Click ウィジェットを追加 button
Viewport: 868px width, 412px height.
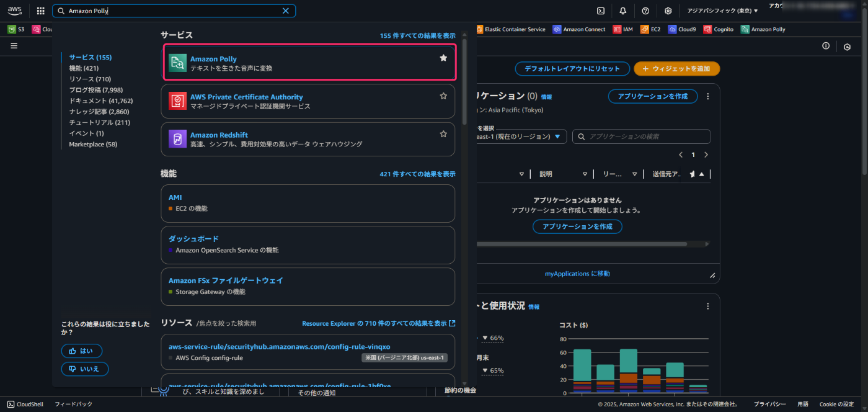coord(676,69)
